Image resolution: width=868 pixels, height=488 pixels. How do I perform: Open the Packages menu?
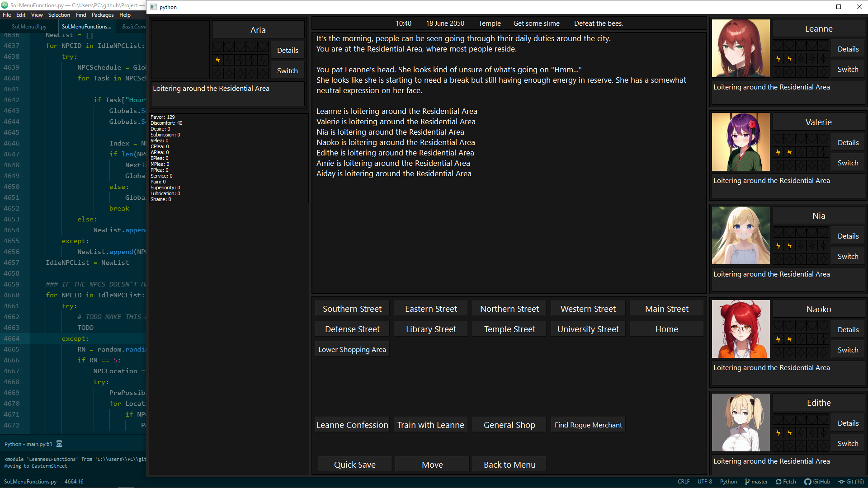pos(103,15)
